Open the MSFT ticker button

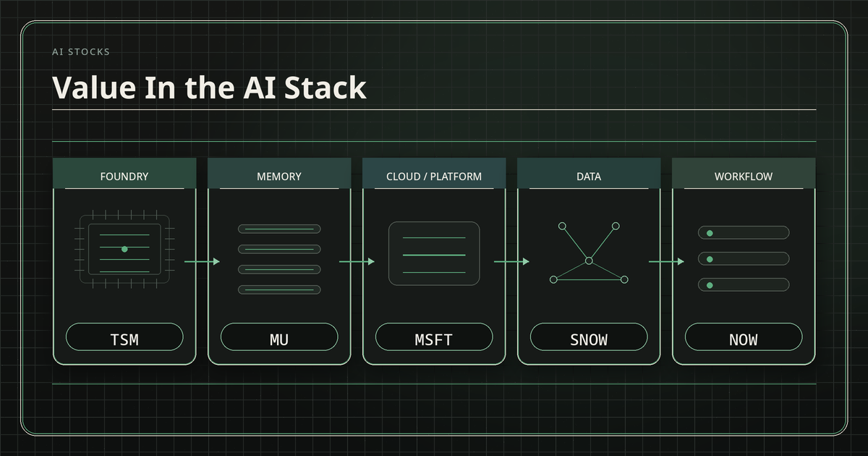pos(434,337)
